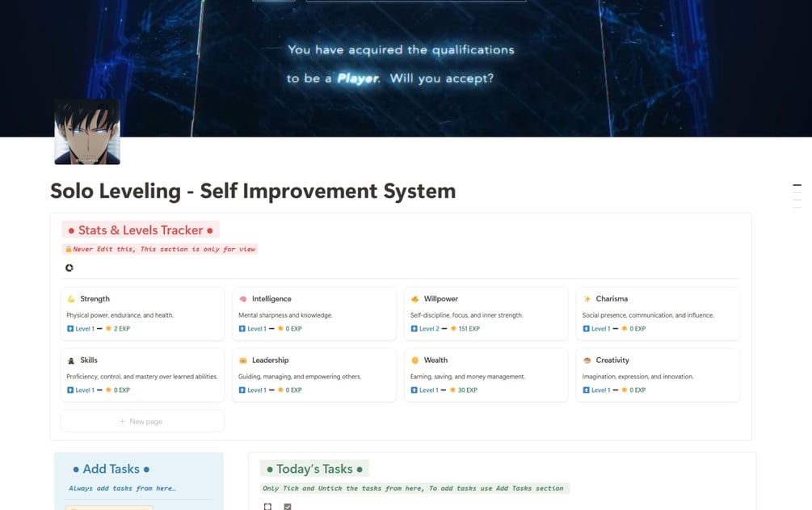Click the '+ New page' button
Image resolution: width=812 pixels, height=510 pixels.
point(142,421)
